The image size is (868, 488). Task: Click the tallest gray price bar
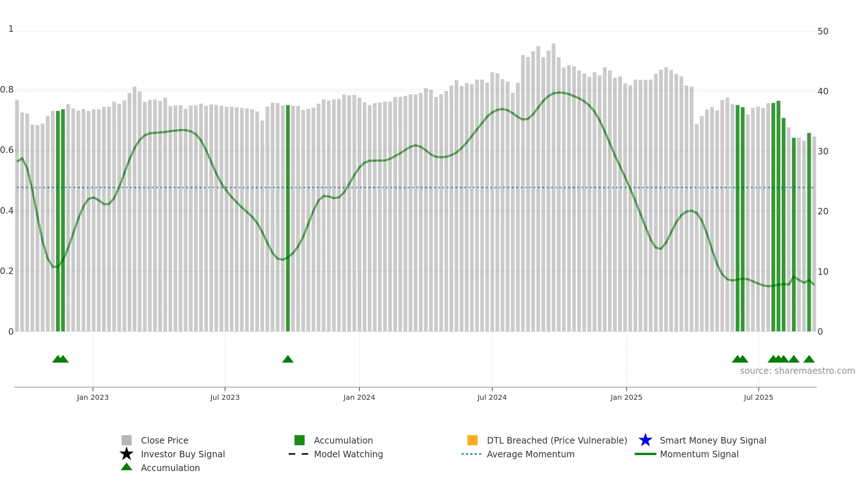click(553, 188)
